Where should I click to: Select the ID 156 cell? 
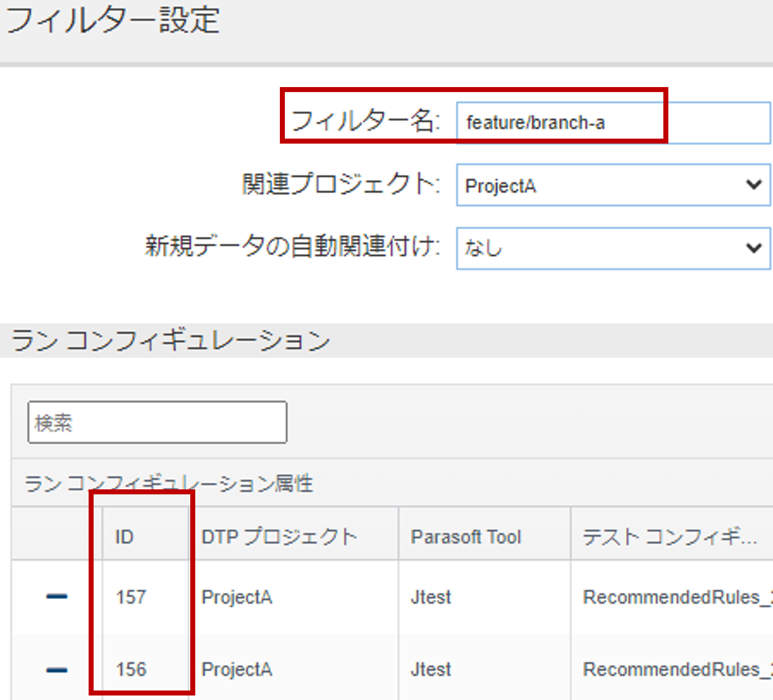point(131,669)
